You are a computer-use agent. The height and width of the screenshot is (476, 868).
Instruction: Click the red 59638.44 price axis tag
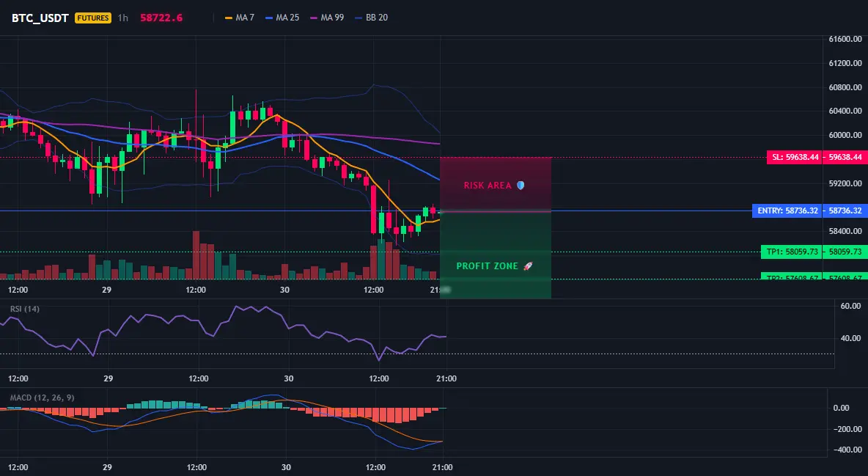(x=845, y=158)
